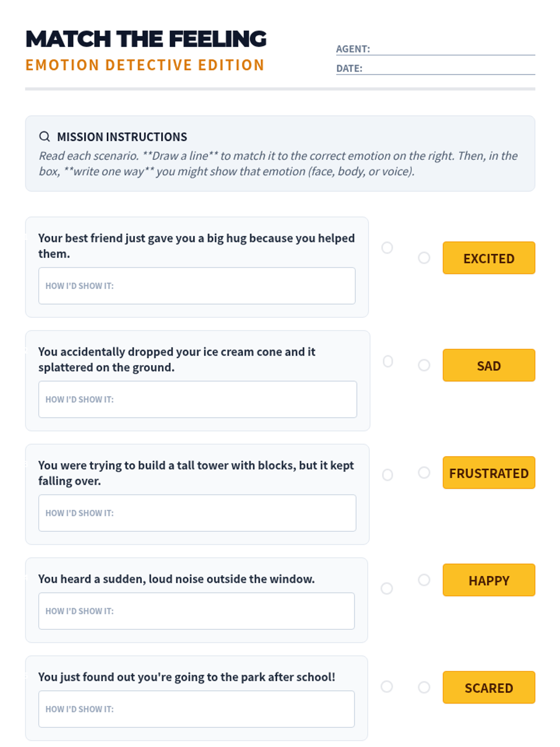Click the HAPPY emotion button
The image size is (560, 747).
click(x=489, y=580)
